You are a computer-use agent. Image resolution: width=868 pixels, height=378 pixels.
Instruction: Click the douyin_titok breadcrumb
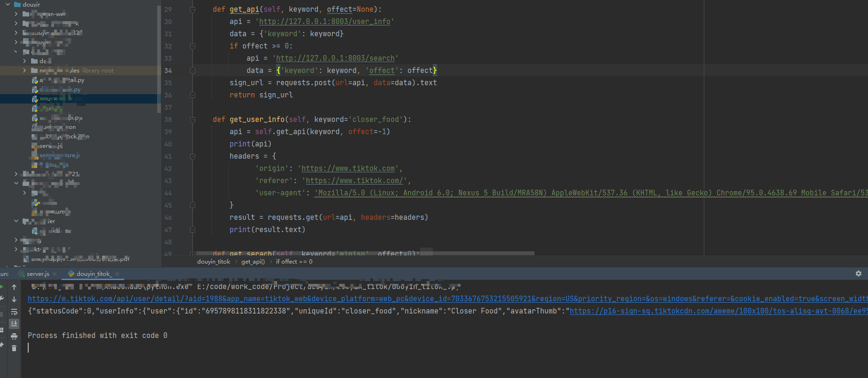pyautogui.click(x=214, y=262)
